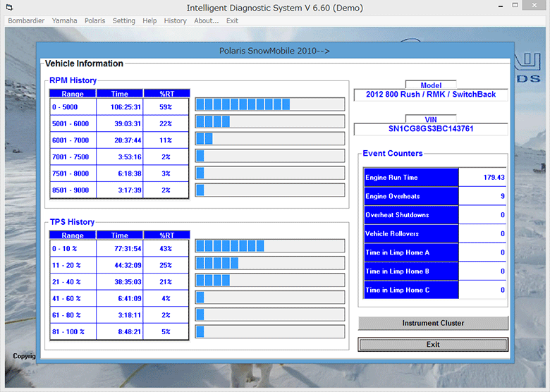This screenshot has height=392, width=550.
Task: Click the Engine Run Time value 179.43
Action: pyautogui.click(x=482, y=178)
